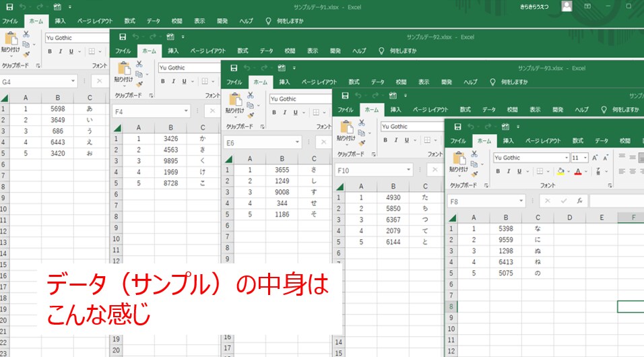Click row 8 header in F8 window
The image size is (644, 357).
pos(451,306)
